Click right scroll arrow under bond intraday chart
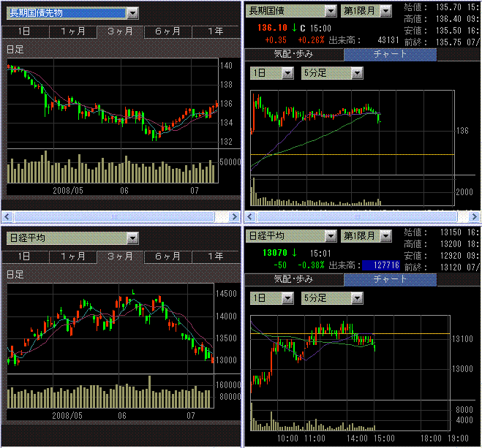The height and width of the screenshot is (448, 482). (x=474, y=217)
